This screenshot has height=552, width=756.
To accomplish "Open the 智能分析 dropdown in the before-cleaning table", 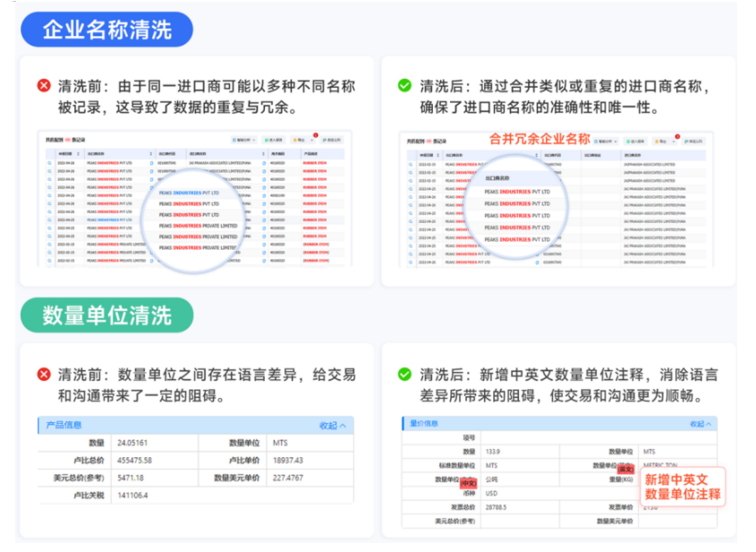I will [244, 140].
